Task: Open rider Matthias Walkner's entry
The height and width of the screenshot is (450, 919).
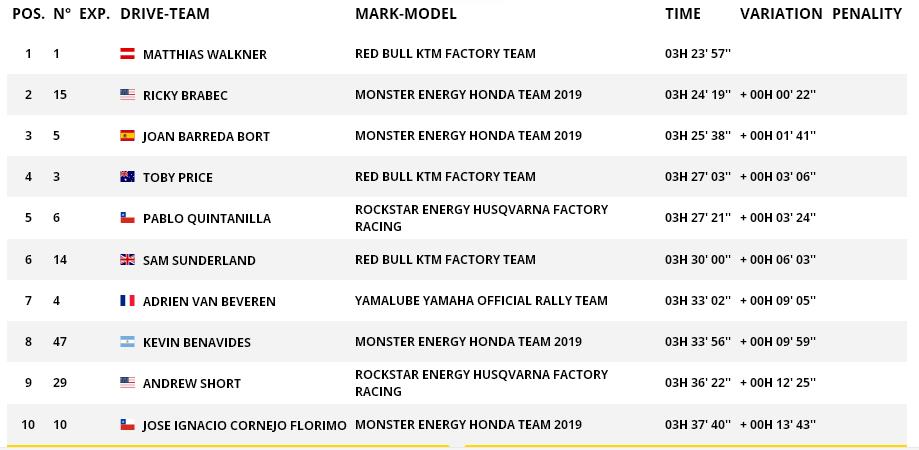Action: point(205,54)
